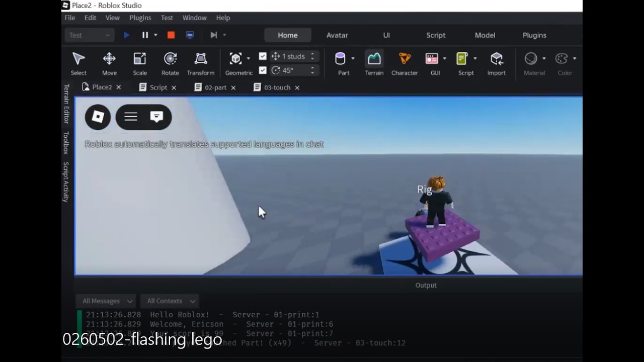Image resolution: width=644 pixels, height=362 pixels.
Task: Open the Test menu
Action: click(167, 18)
